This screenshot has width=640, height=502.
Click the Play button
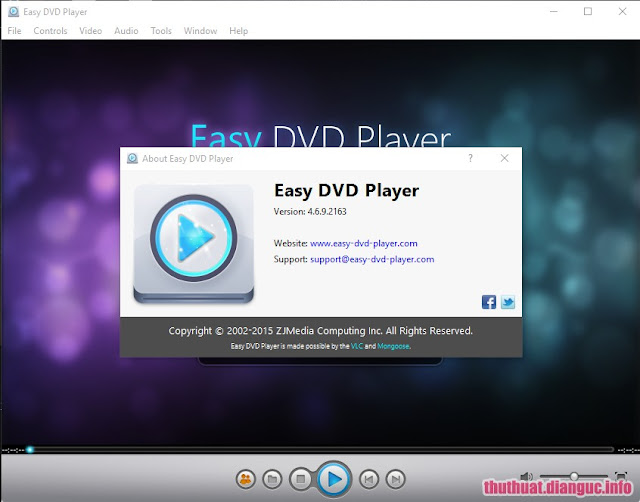pyautogui.click(x=334, y=479)
